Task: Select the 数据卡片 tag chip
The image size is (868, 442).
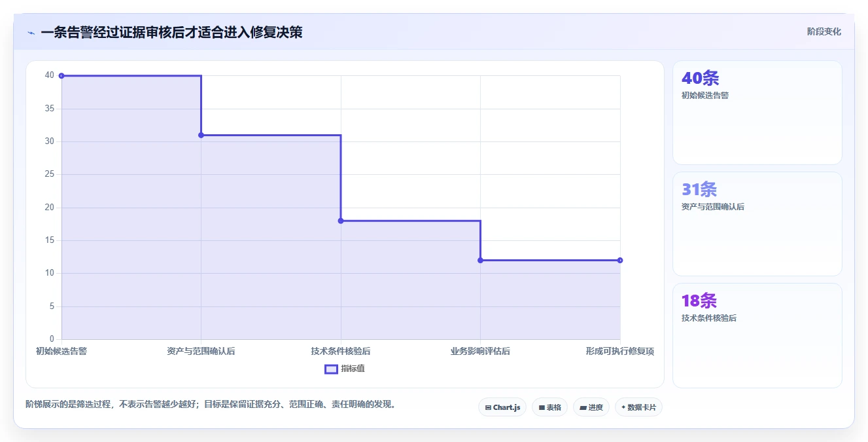Action: 638,407
